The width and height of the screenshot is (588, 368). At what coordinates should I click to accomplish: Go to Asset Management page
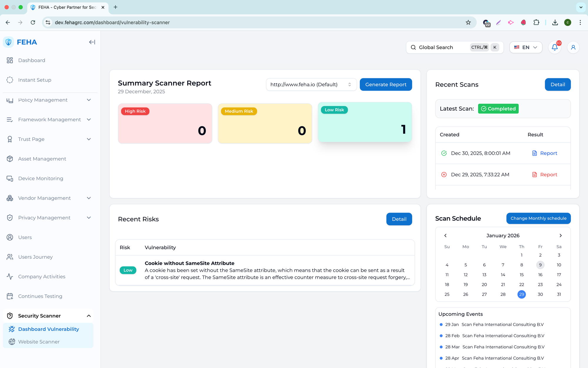pyautogui.click(x=42, y=159)
